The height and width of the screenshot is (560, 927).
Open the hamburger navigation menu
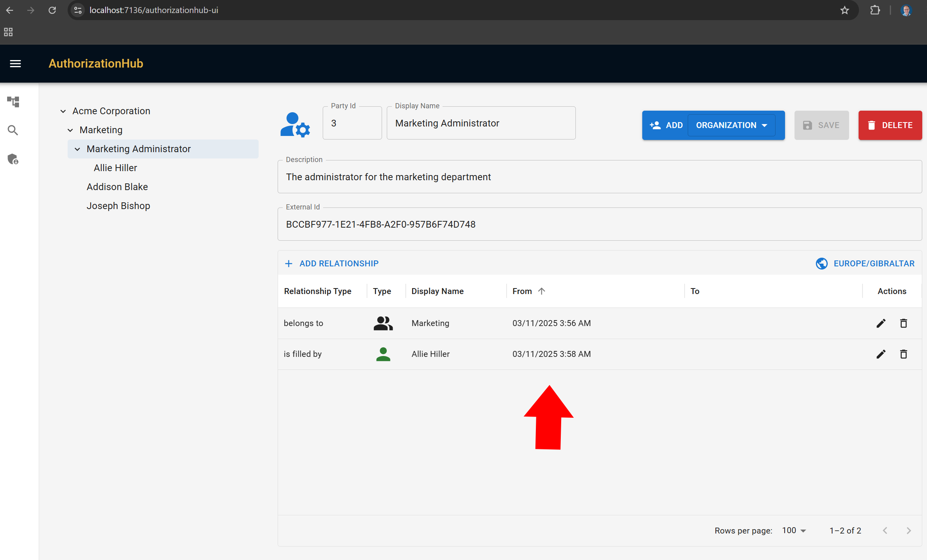tap(15, 64)
